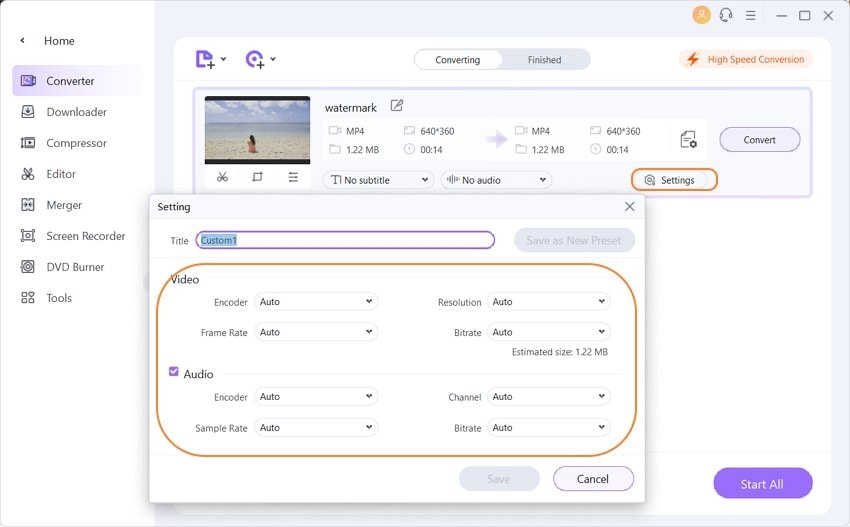
Task: Click the support headset icon
Action: [726, 15]
